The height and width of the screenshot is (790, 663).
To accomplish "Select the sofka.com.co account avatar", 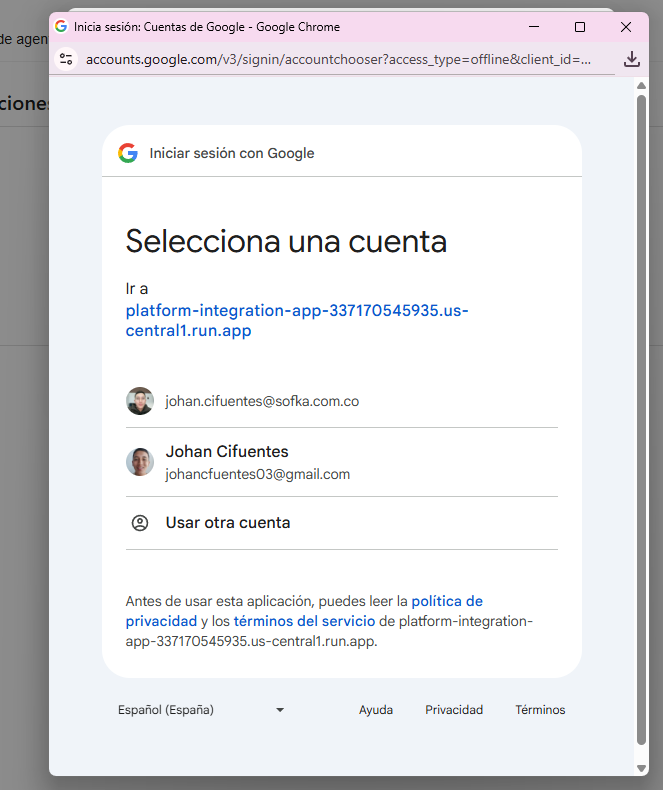I will [140, 401].
